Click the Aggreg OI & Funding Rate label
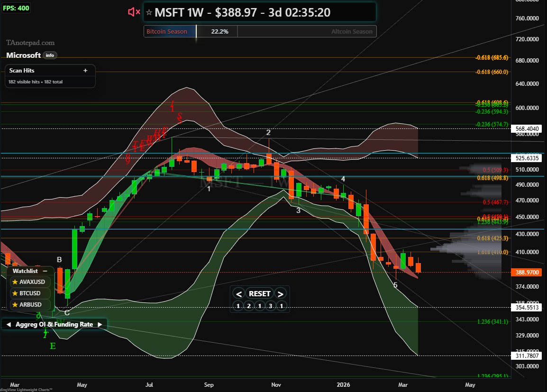 [x=55, y=325]
